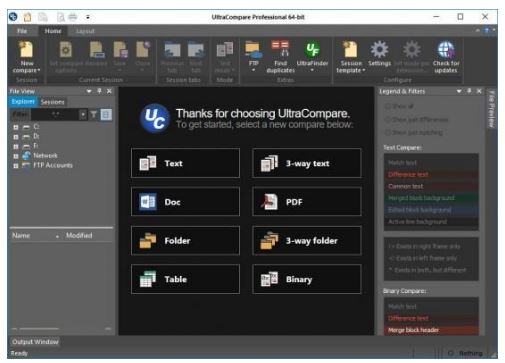Open the File menu
The width and height of the screenshot is (505, 363).
click(22, 31)
